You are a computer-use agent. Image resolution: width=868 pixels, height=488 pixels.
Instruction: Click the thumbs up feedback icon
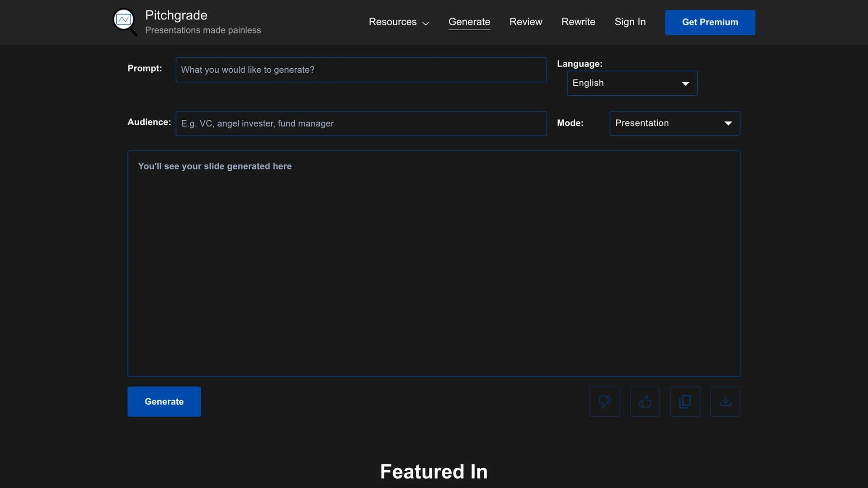(645, 401)
